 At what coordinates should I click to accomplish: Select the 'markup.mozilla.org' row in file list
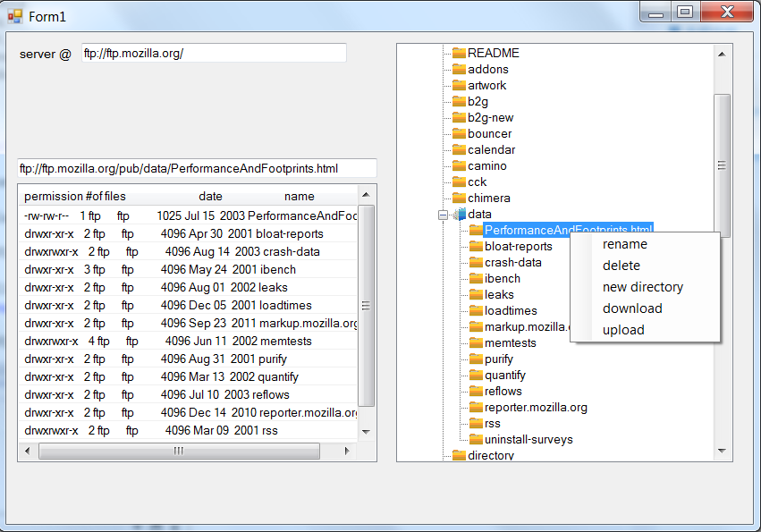[x=189, y=324]
